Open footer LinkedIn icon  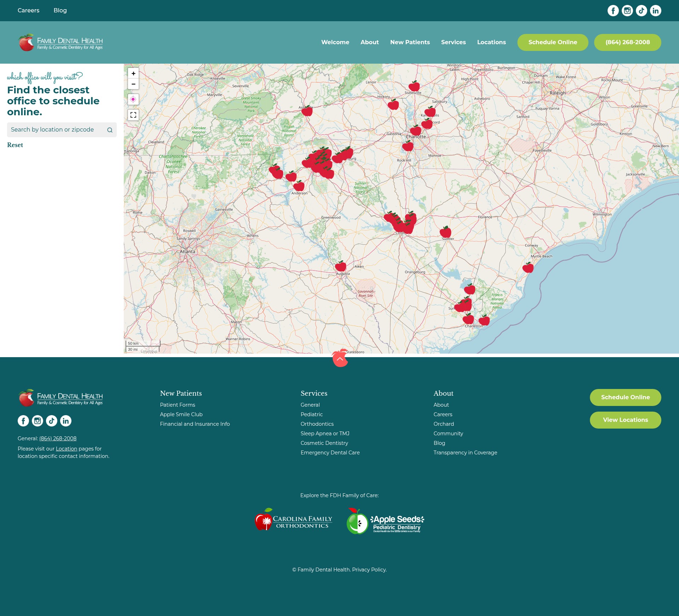[66, 421]
